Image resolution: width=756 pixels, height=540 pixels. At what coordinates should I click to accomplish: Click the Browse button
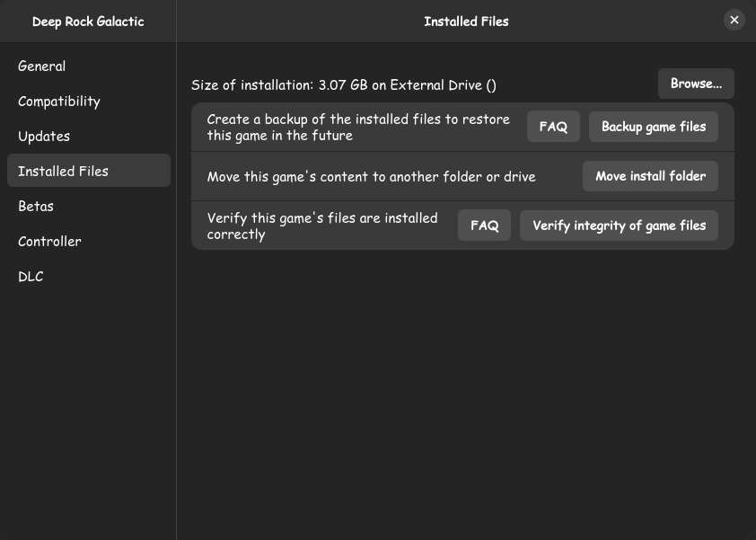click(696, 84)
